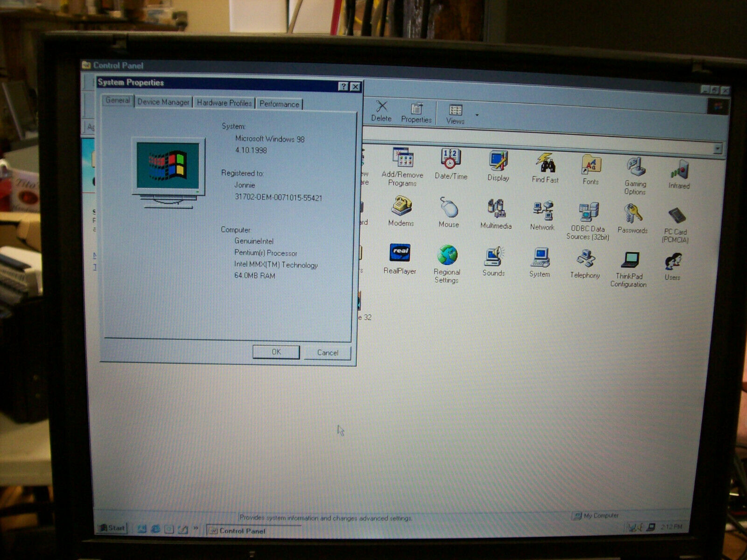Open the Users icon
Image resolution: width=747 pixels, height=560 pixels.
pos(673,266)
